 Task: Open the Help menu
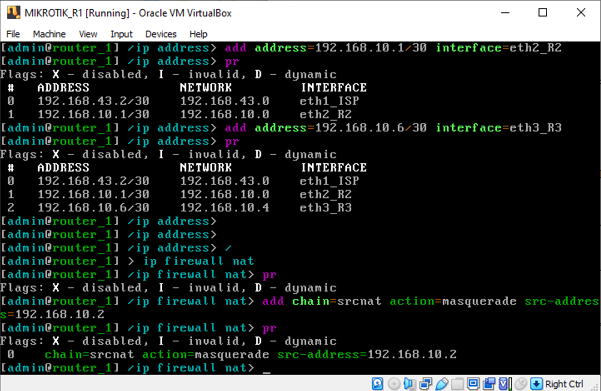click(198, 34)
